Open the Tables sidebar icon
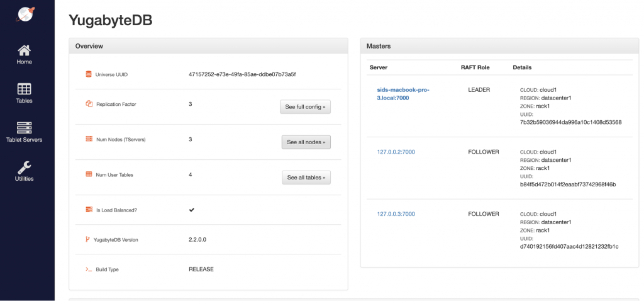The image size is (644, 301). tap(24, 89)
